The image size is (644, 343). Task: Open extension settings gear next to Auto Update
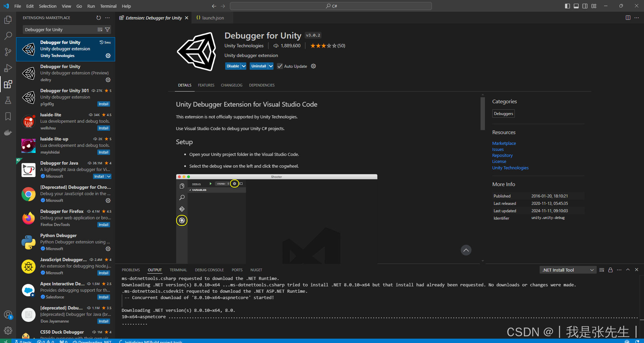[313, 66]
